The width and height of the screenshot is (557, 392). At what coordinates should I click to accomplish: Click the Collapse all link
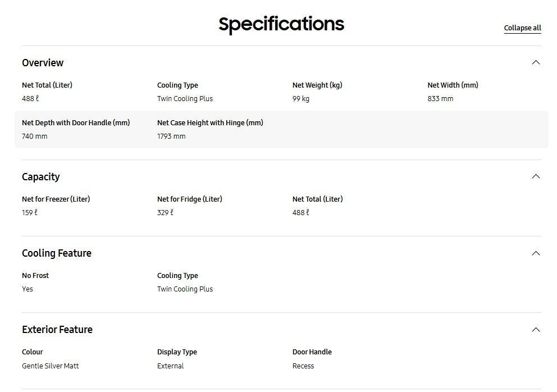[522, 28]
